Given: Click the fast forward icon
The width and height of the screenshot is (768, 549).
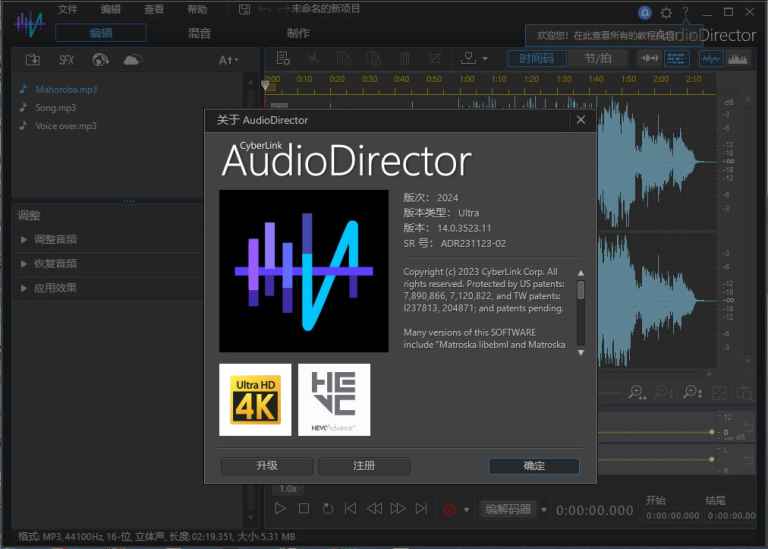Looking at the screenshot, I should click(398, 509).
